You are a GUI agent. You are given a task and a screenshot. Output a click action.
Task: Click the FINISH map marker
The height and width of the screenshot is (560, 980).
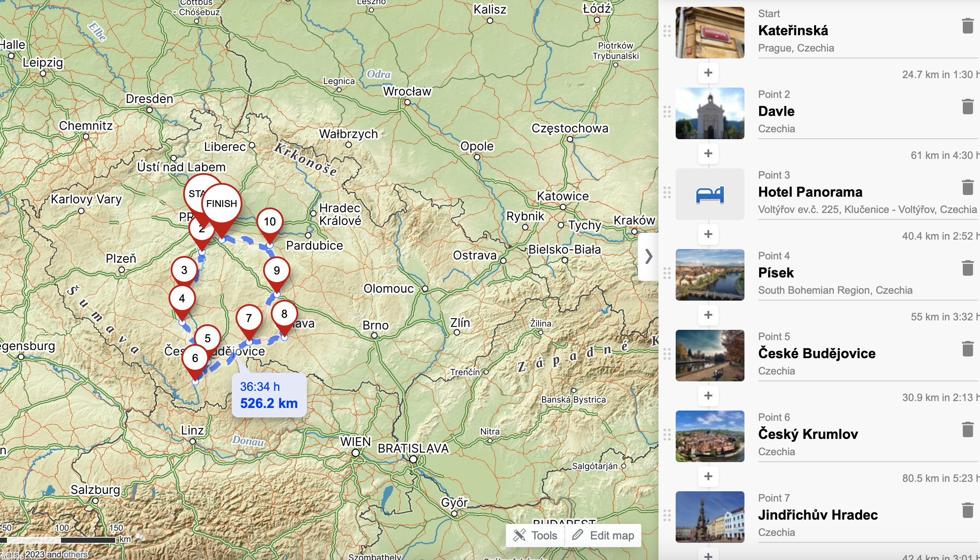(221, 204)
